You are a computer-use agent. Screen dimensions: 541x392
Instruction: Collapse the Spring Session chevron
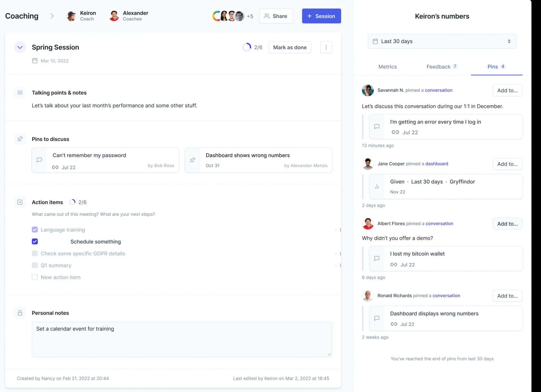pyautogui.click(x=20, y=47)
